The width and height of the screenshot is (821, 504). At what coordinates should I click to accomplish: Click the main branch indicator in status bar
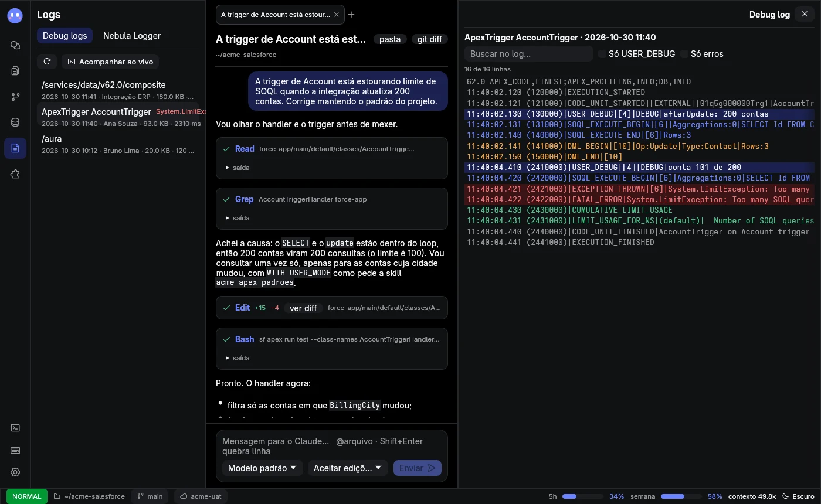coord(150,496)
